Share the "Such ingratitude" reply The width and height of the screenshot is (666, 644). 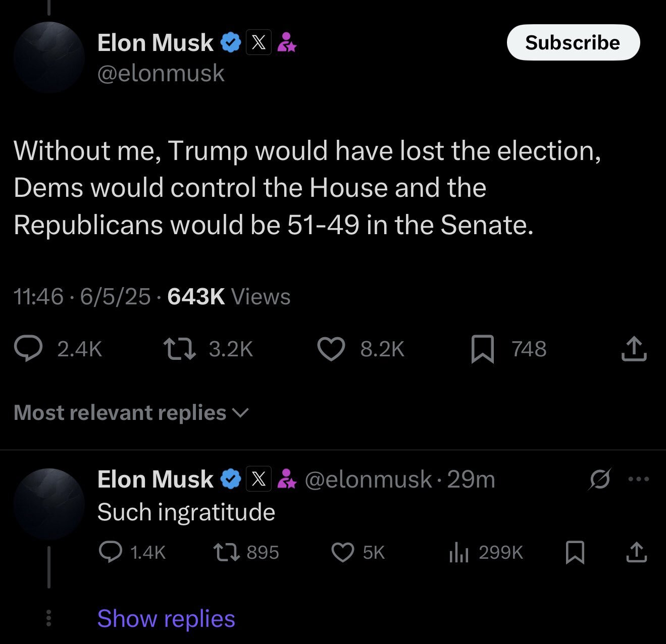click(x=636, y=552)
